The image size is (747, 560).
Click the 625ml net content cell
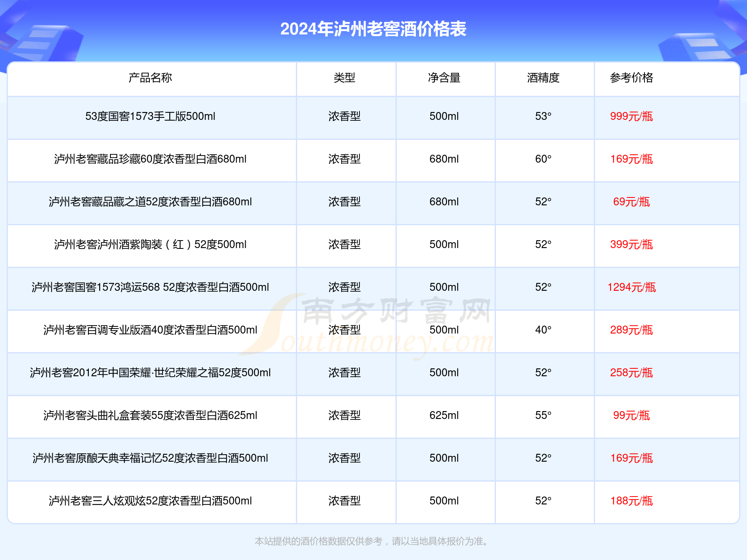click(444, 415)
